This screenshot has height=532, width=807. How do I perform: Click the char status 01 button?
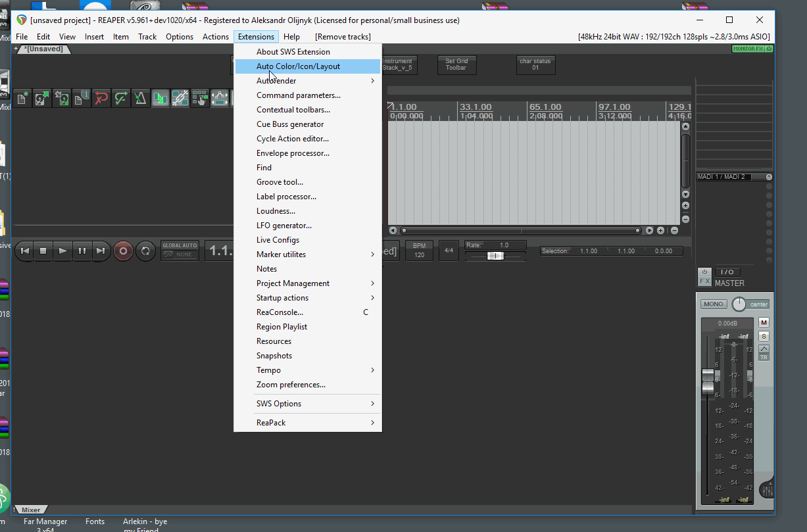point(535,64)
